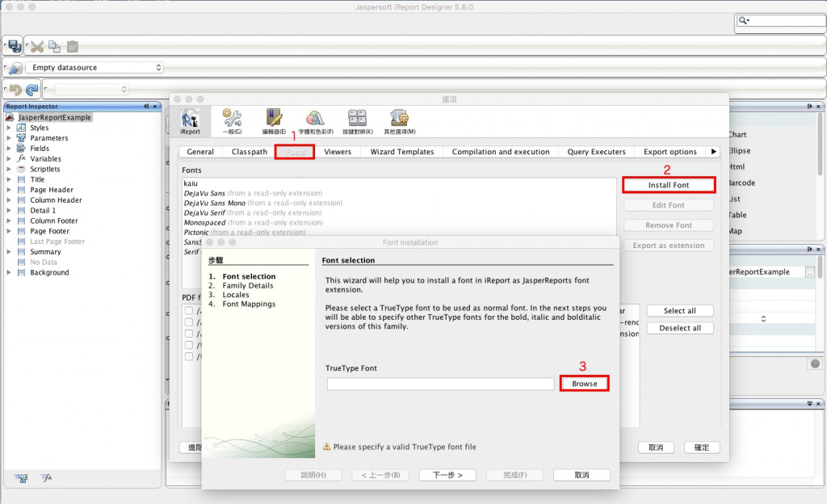
Task: Click the datasource connection icon
Action: (16, 68)
